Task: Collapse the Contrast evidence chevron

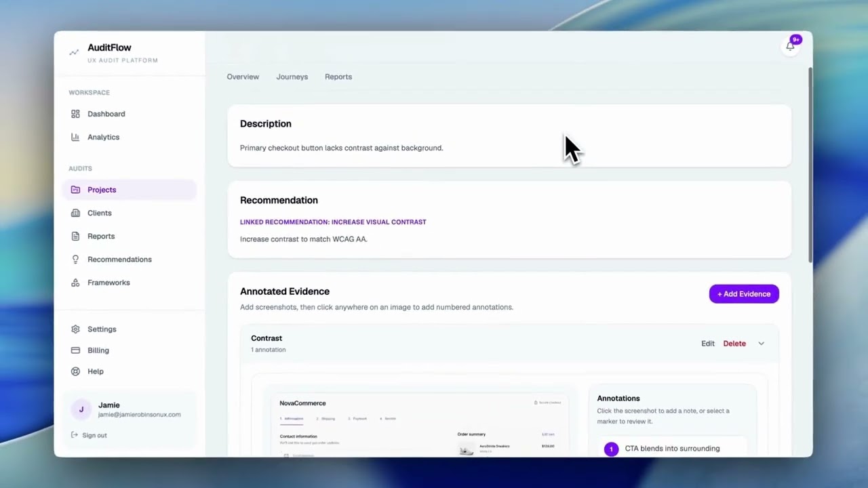Action: click(761, 344)
